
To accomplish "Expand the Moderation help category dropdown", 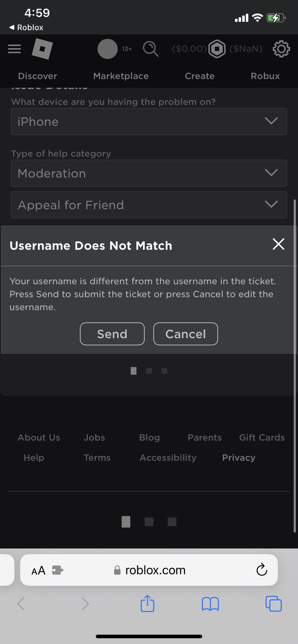I will pyautogui.click(x=149, y=173).
